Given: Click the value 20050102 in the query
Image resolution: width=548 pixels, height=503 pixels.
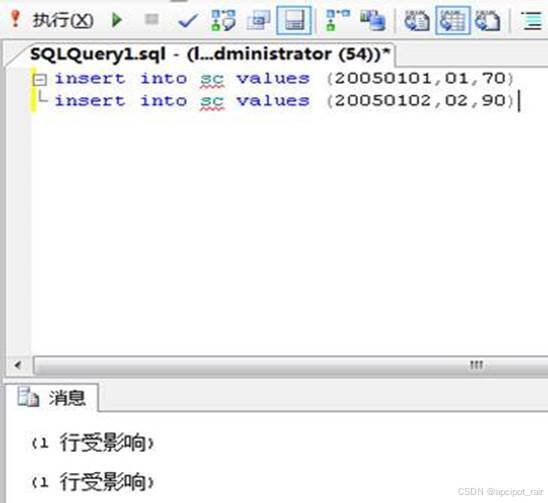Looking at the screenshot, I should tap(383, 101).
